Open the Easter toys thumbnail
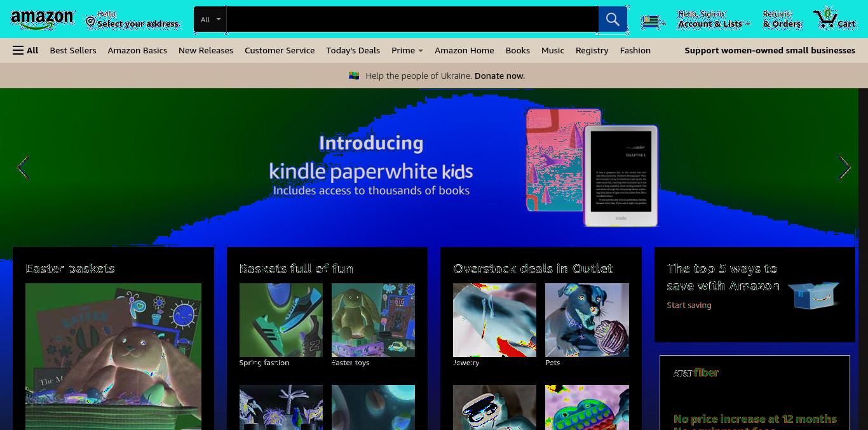This screenshot has width=868, height=430. coord(373,320)
